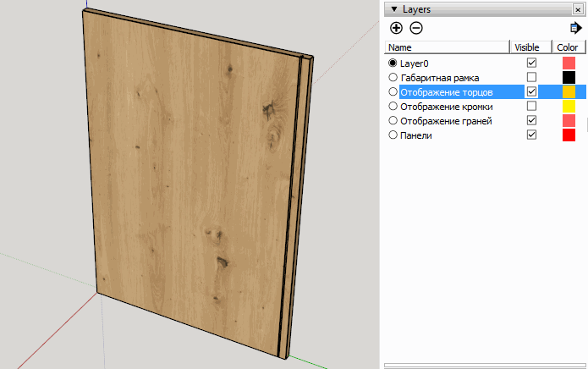Enable visibility for Габаритная рамка layer
This screenshot has width=588, height=369.
[531, 77]
